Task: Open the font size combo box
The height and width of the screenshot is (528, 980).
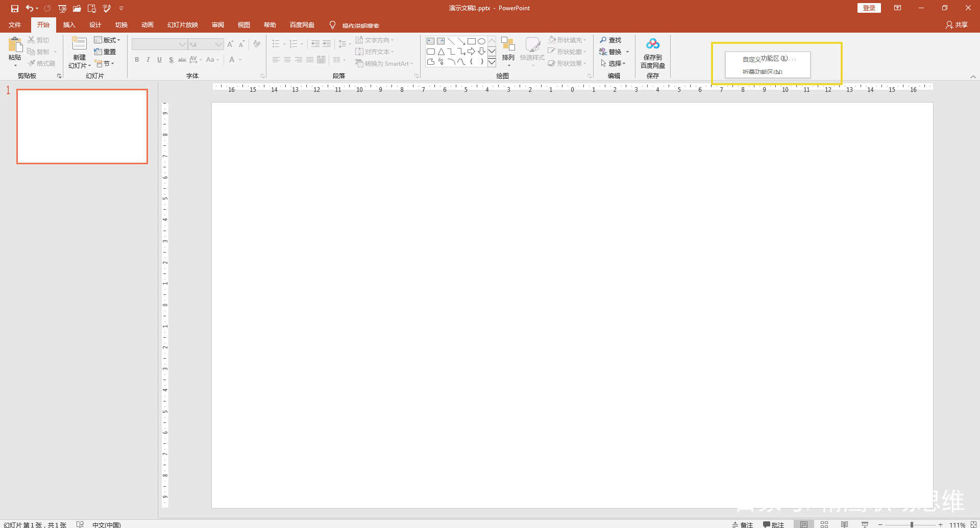Action: (x=206, y=44)
